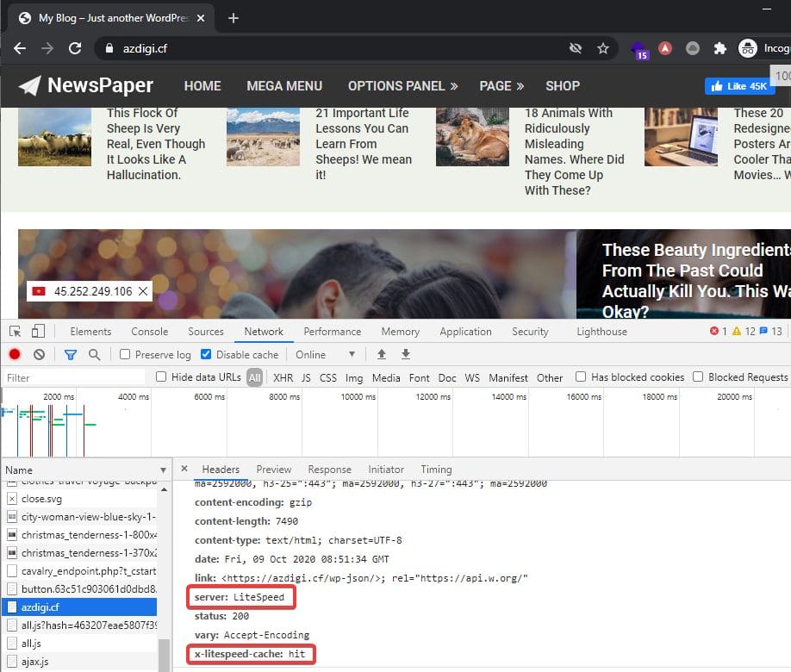Viewport: 791px width, 672px height.
Task: Open the network search magnifier
Action: [94, 354]
